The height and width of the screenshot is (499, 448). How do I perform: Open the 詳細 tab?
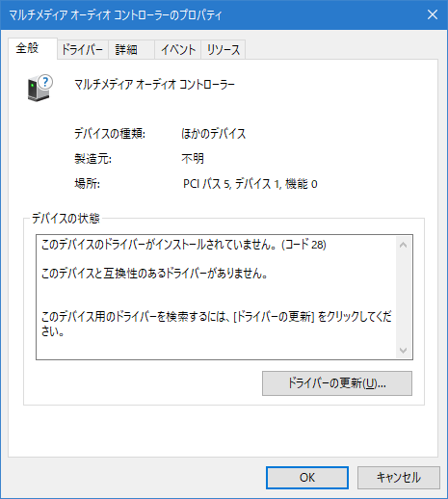(131, 50)
